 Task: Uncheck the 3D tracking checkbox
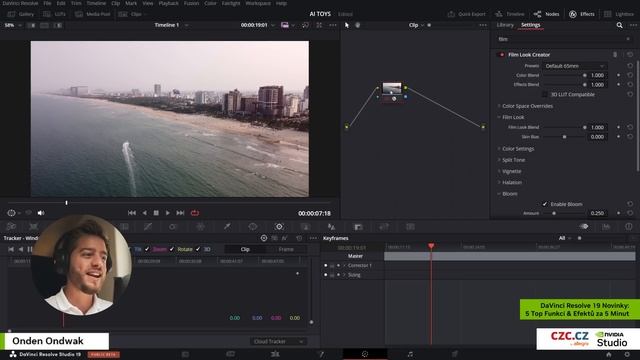(198, 249)
